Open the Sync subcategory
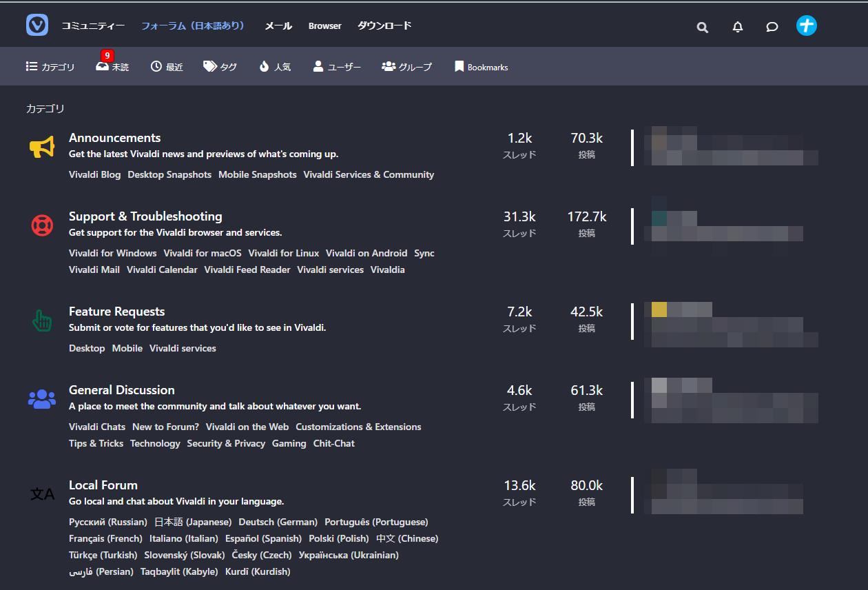868x590 pixels. [x=424, y=253]
